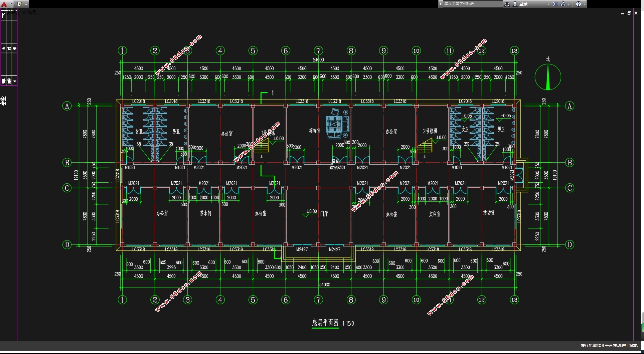The image size is (644, 354).
Task: Select the north arrow compass symbol
Action: click(x=548, y=77)
